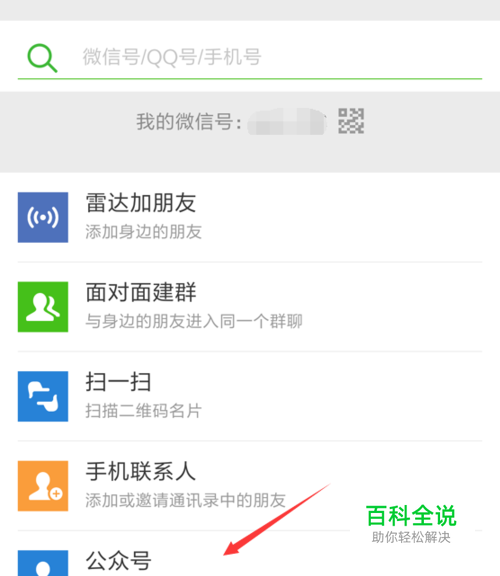Screen dimensions: 500x576
Task: Tap the 我的微信号 label
Action: pos(189,122)
